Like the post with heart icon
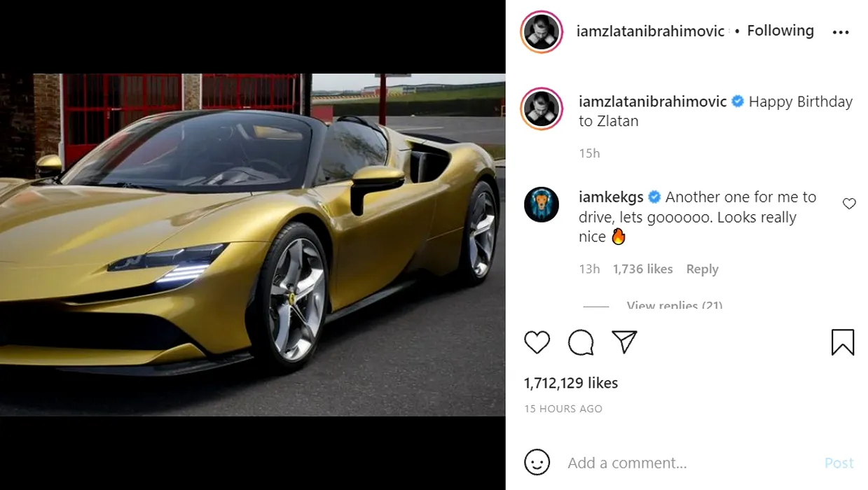 537,342
